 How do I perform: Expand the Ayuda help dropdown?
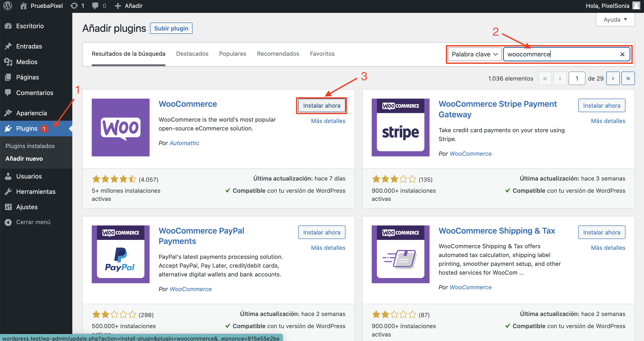click(x=615, y=19)
